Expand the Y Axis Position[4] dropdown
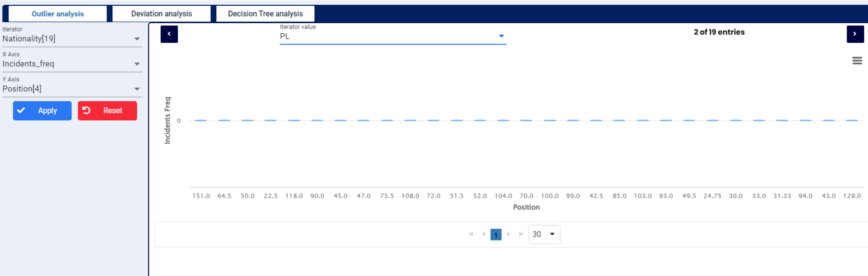The height and width of the screenshot is (276, 868). tap(72, 88)
